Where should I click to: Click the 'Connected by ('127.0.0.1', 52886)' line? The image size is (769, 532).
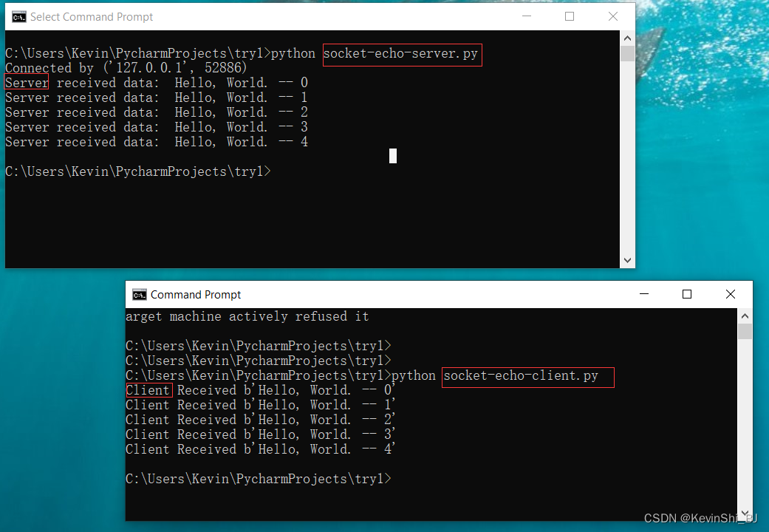126,68
